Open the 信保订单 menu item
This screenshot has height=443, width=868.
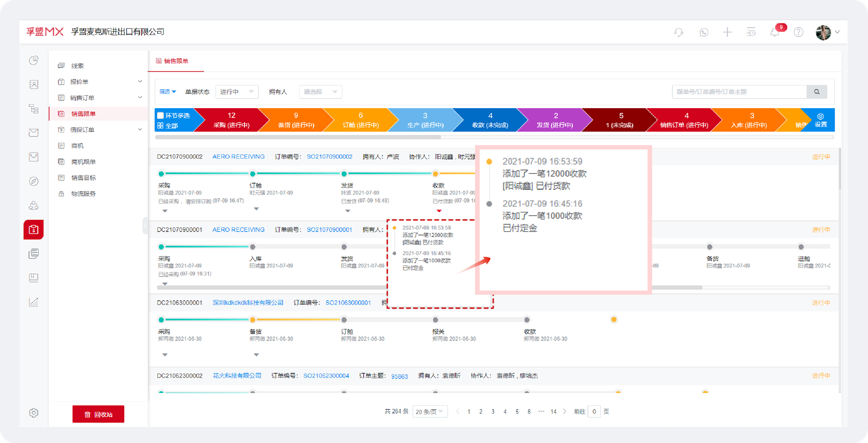82,129
